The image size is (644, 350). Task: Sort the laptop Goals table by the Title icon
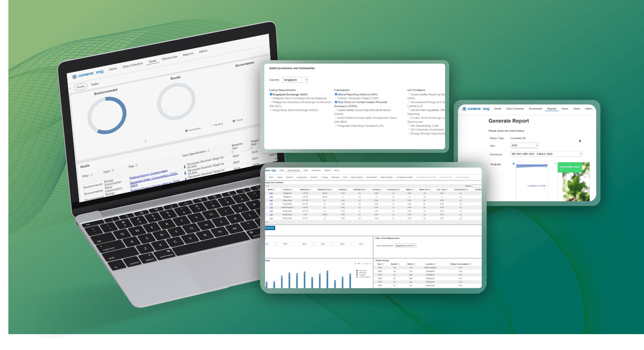tap(136, 165)
